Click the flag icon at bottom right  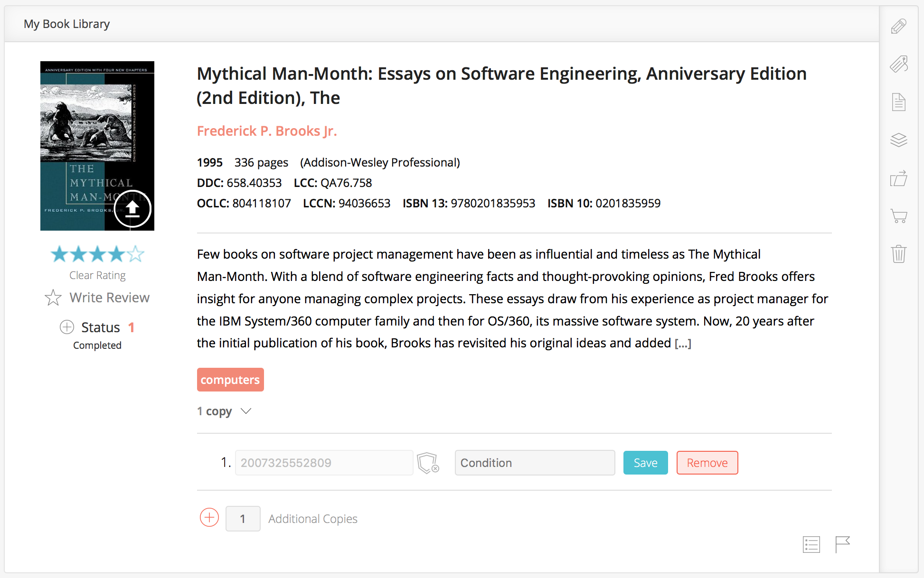[x=842, y=544]
